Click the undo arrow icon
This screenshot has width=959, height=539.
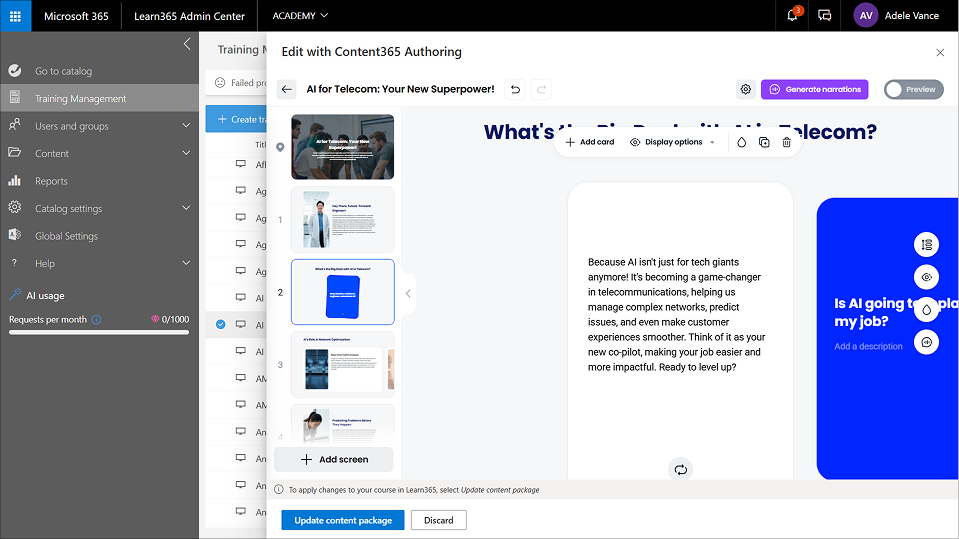[x=515, y=89]
